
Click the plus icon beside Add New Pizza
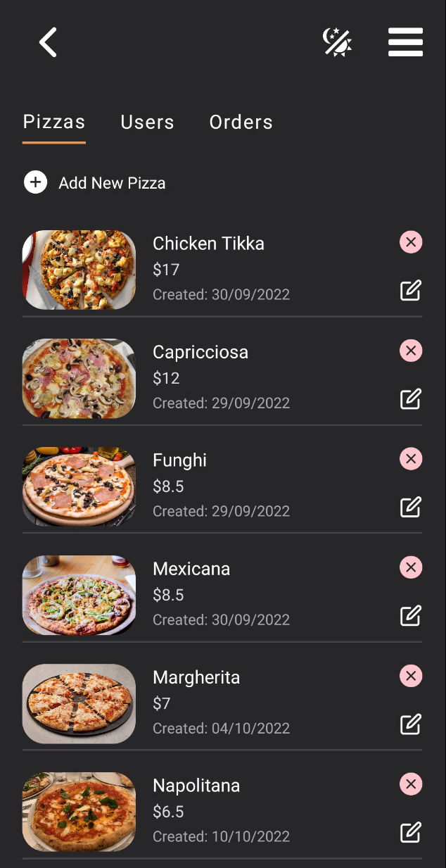click(x=35, y=182)
